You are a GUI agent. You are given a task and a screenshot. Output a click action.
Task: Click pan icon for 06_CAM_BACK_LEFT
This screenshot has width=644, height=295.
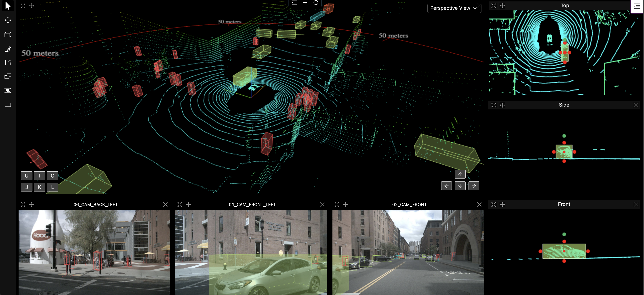[x=32, y=204]
